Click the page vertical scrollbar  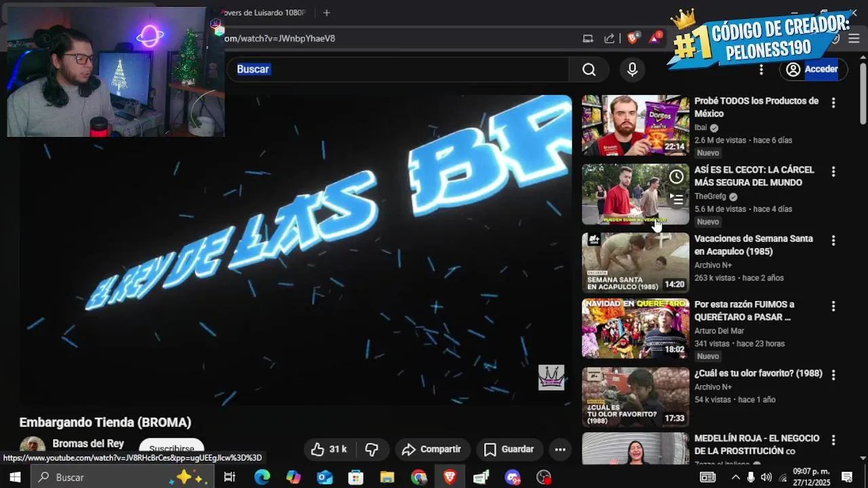(863, 95)
